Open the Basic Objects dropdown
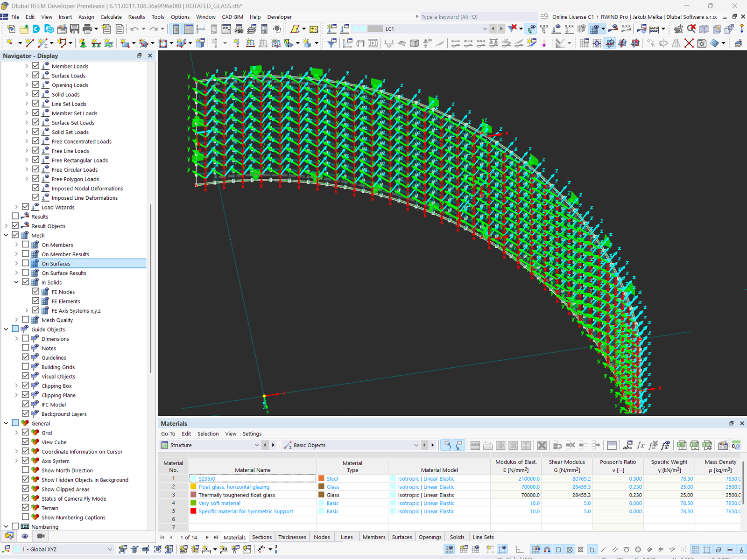The image size is (747, 560). coord(416,445)
